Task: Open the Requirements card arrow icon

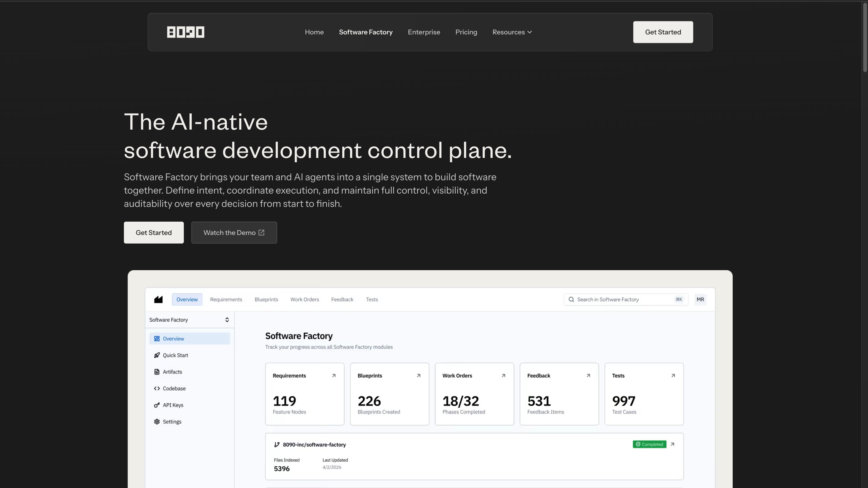Action: [x=334, y=376]
